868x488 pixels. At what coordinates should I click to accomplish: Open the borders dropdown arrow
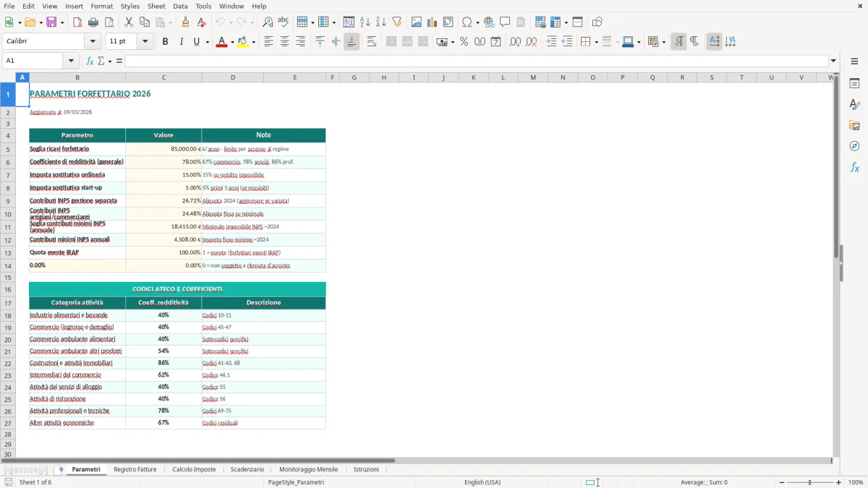pyautogui.click(x=595, y=42)
